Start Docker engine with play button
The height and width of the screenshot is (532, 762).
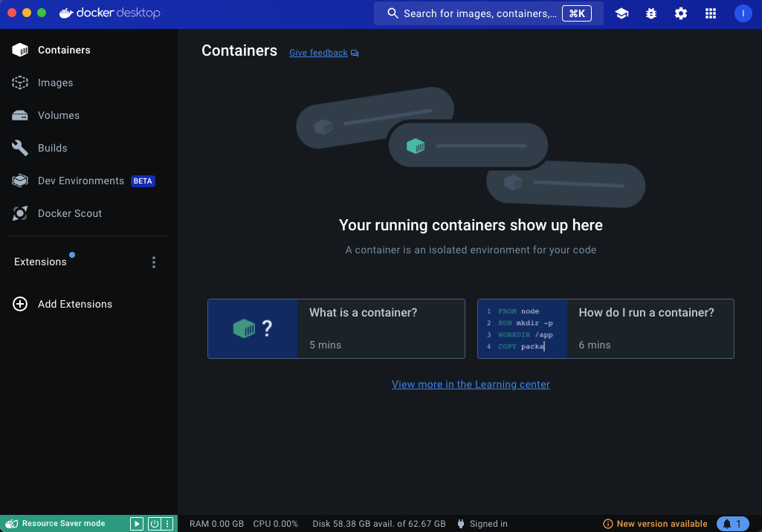pos(137,524)
